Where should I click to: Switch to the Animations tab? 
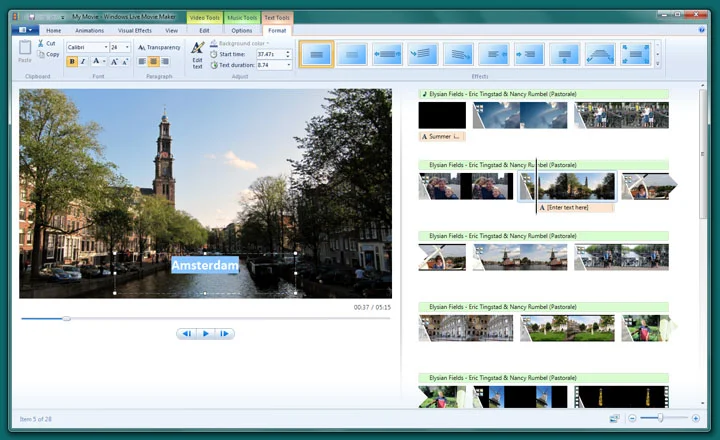[90, 31]
